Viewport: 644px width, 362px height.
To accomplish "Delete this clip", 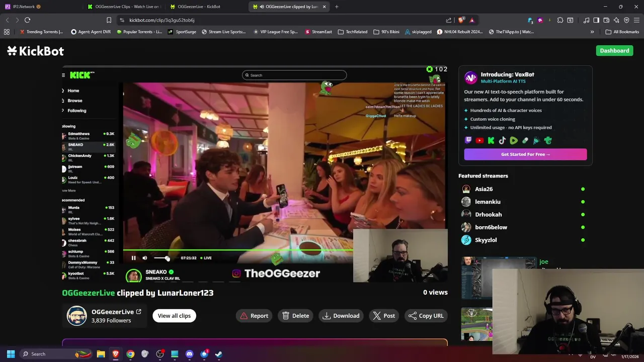I will (296, 316).
